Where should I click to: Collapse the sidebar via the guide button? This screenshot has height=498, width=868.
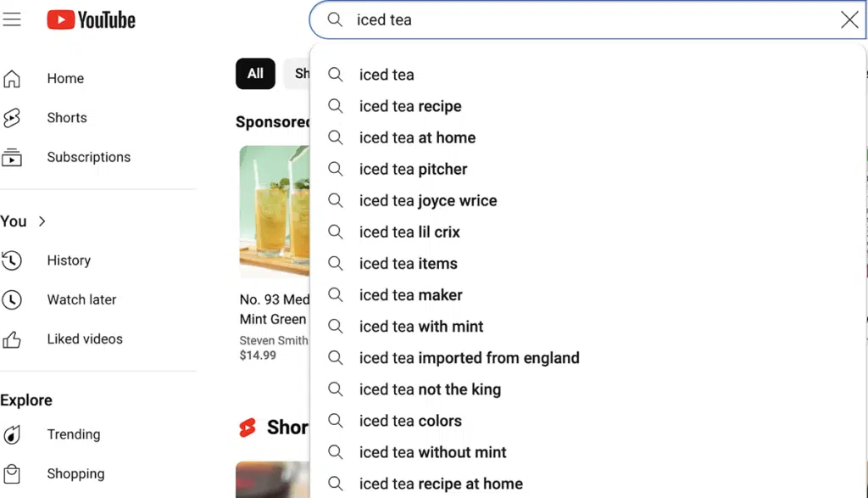tap(12, 19)
